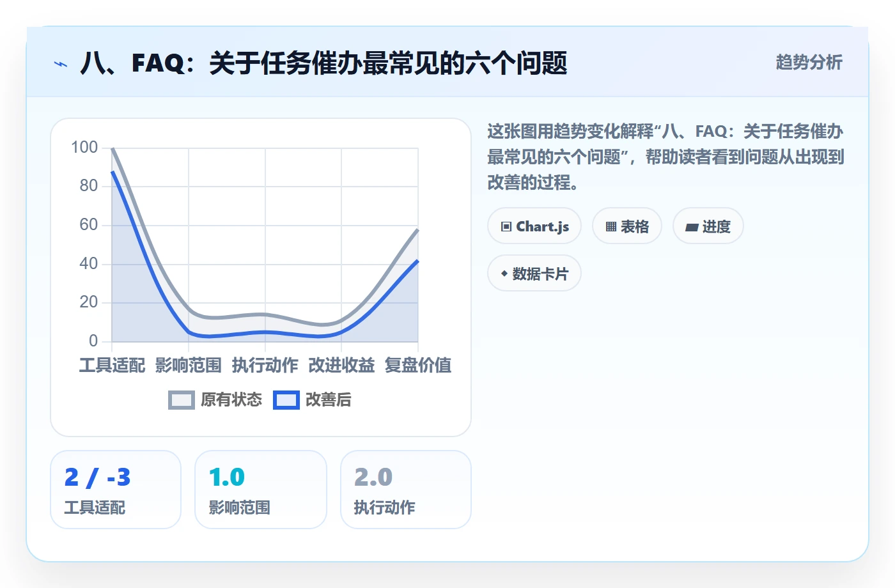Click the 影响范围 x-axis label

point(189,366)
